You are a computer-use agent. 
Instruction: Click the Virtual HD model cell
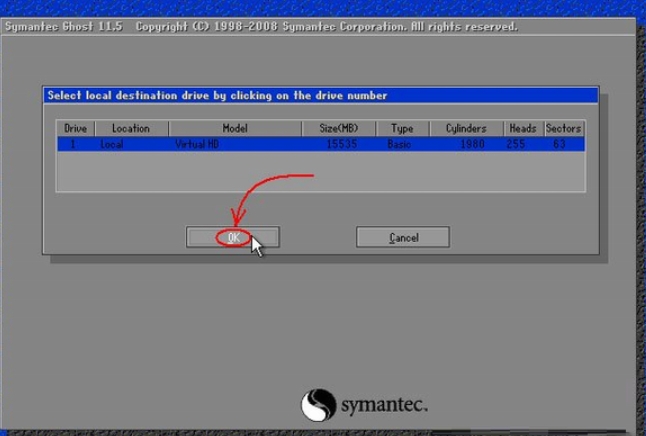click(x=197, y=144)
